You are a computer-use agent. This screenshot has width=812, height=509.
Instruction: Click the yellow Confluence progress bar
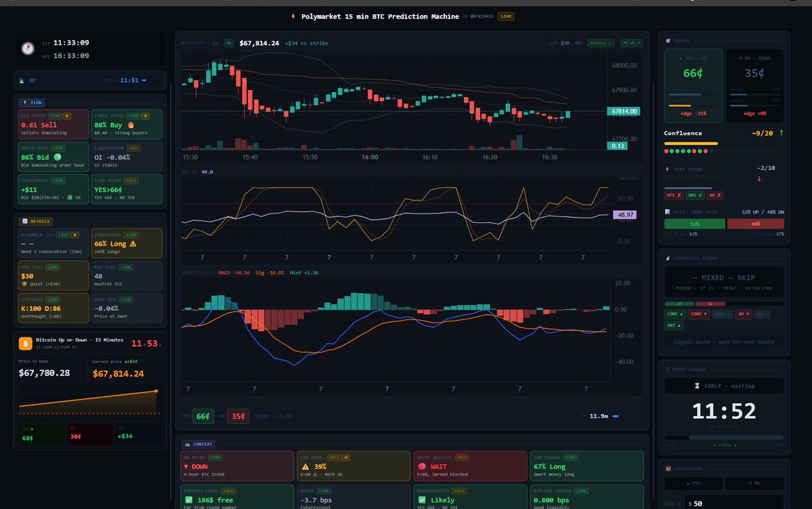tap(691, 144)
